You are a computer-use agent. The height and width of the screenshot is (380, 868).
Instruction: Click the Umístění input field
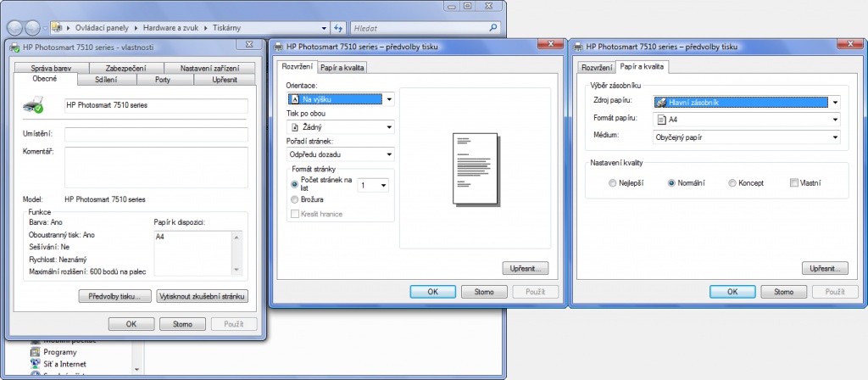pyautogui.click(x=156, y=135)
